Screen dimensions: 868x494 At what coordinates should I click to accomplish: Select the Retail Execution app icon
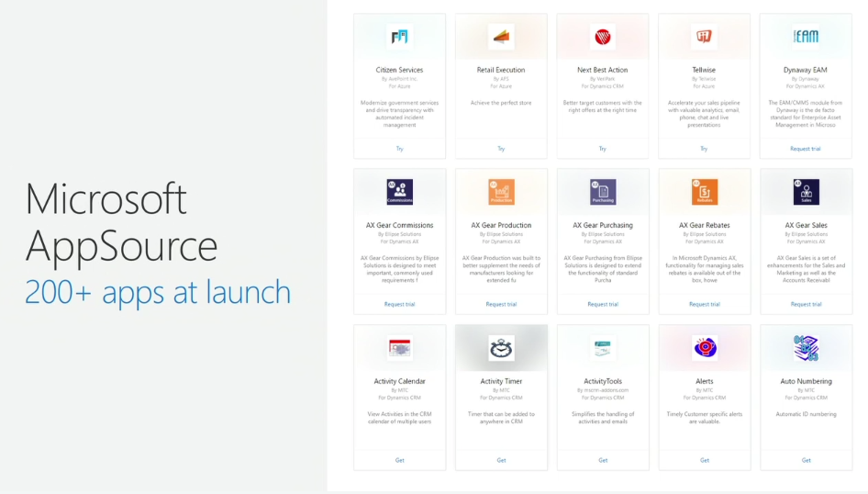click(x=501, y=37)
